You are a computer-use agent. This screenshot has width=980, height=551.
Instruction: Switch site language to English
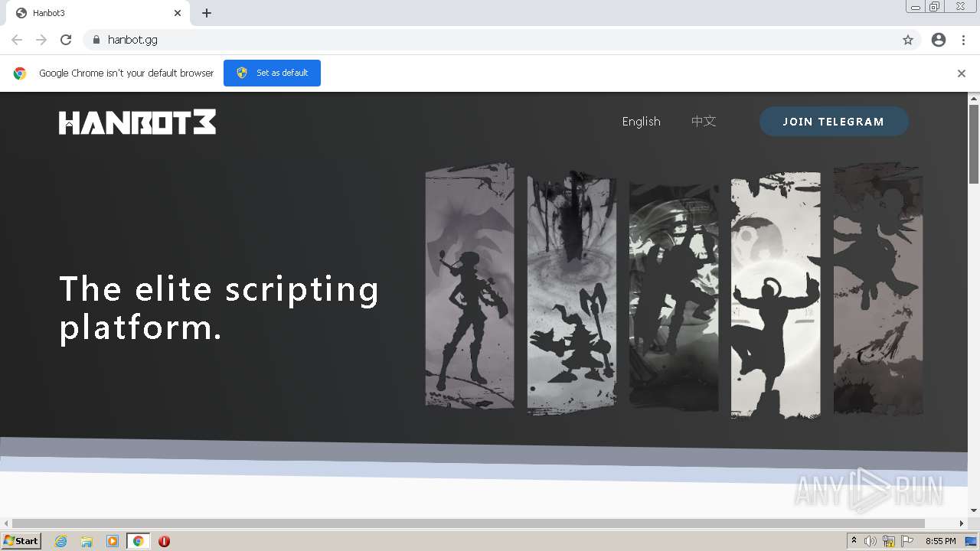tap(641, 122)
